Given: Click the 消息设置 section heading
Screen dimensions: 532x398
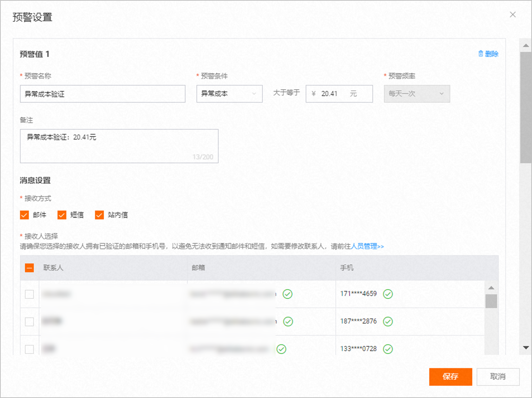Looking at the screenshot, I should pyautogui.click(x=35, y=180).
